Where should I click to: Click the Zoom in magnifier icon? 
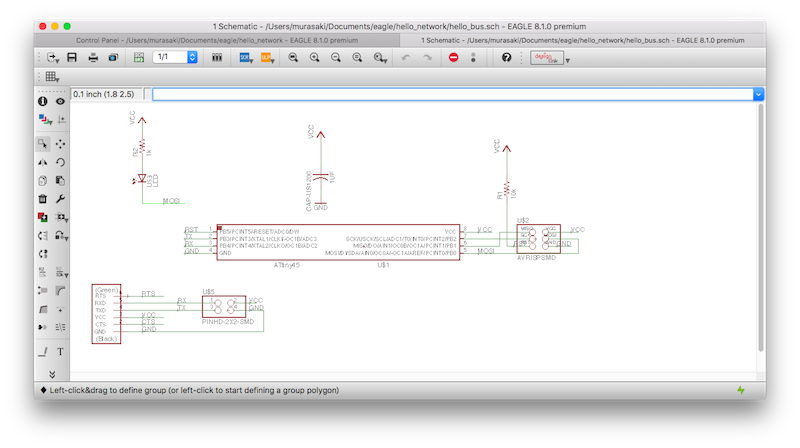tap(314, 58)
